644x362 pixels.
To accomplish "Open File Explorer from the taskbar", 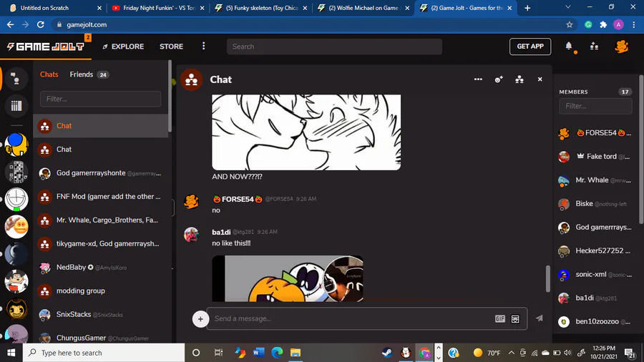I will click(x=296, y=353).
